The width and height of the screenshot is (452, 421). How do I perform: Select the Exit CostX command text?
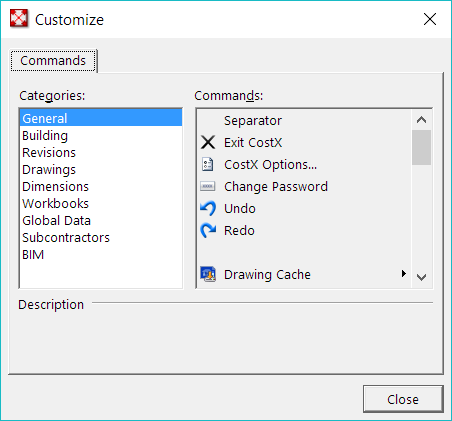point(253,143)
